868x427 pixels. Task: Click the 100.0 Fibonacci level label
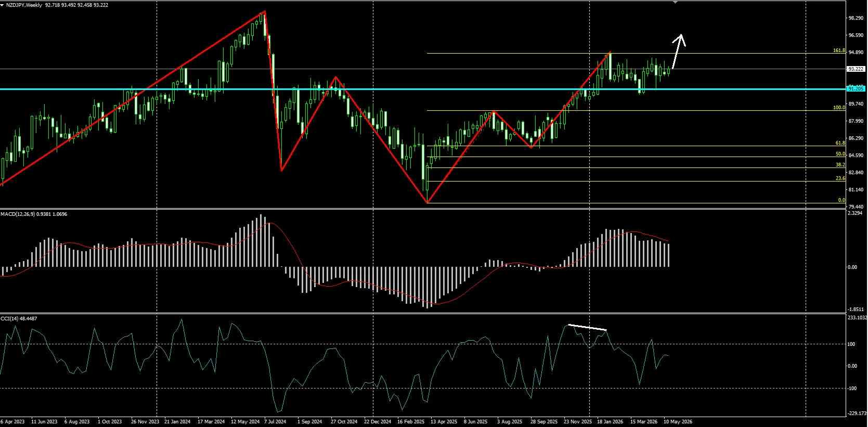click(839, 108)
